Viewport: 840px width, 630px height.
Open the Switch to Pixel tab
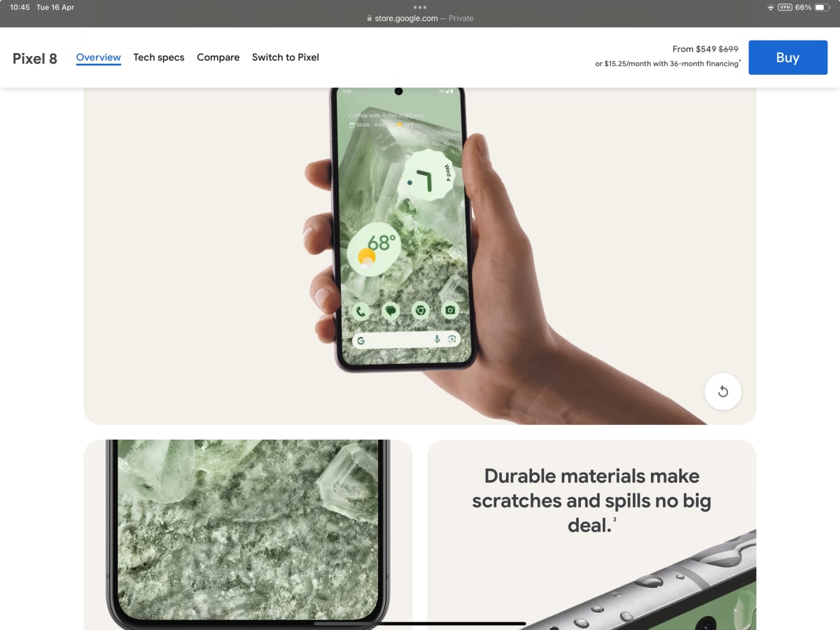pos(286,57)
